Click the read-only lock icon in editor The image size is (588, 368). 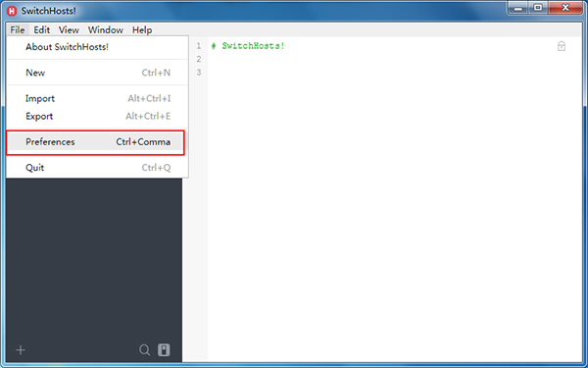coord(561,46)
